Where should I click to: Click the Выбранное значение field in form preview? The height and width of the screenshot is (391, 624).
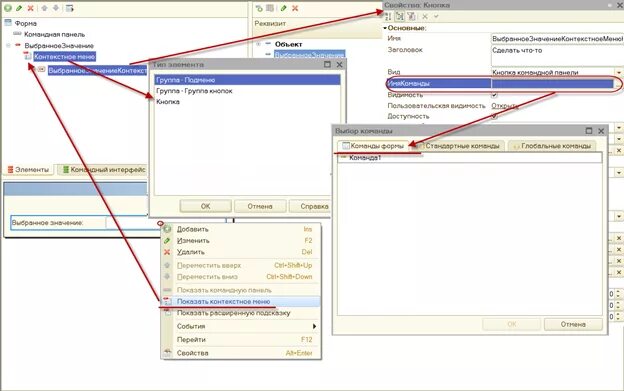(133, 223)
